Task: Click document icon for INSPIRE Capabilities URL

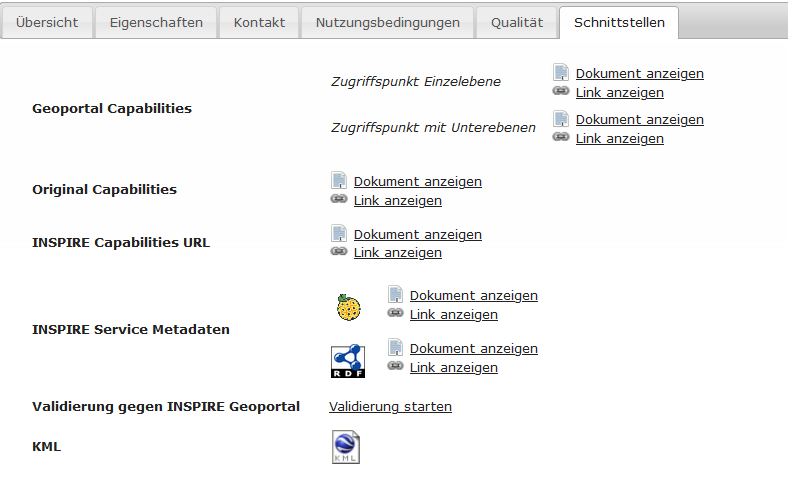Action: [339, 233]
